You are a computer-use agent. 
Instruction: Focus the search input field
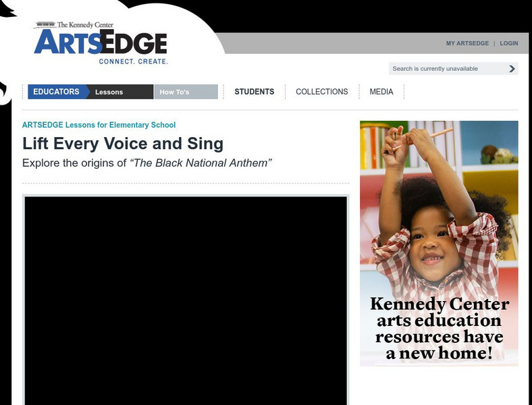coord(448,69)
